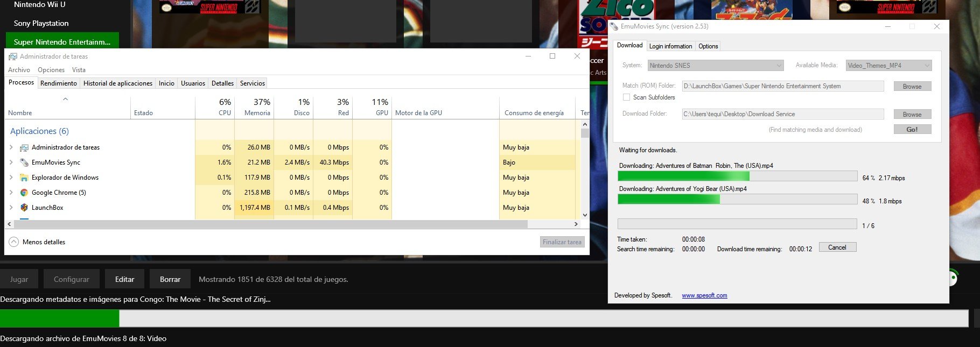Open the Login information tab in EmuMovies

click(670, 46)
